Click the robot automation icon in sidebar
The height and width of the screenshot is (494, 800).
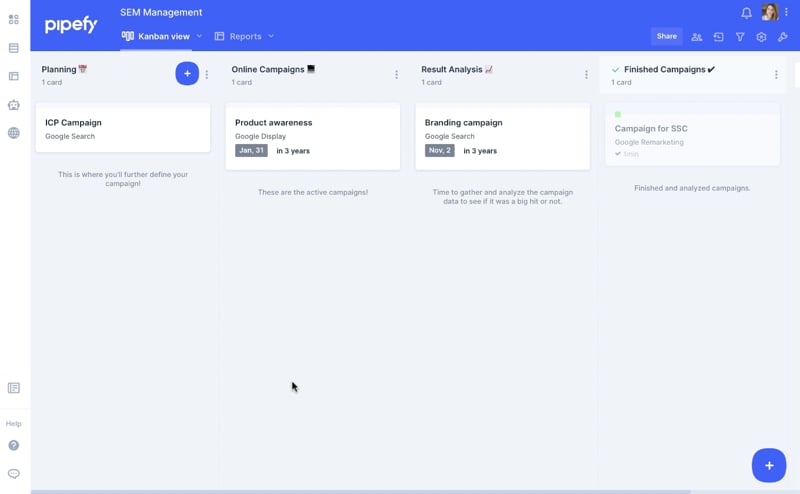(x=14, y=105)
